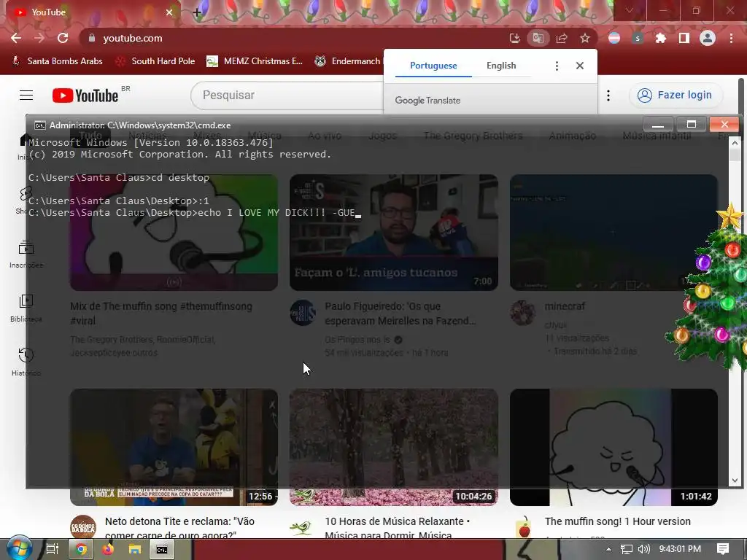
Task: Open the Extensions puzzle icon
Action: coord(661,38)
